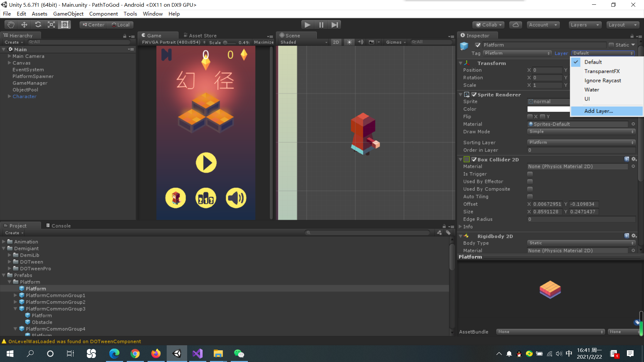Toggle the Is Trigger checkbox

(530, 174)
